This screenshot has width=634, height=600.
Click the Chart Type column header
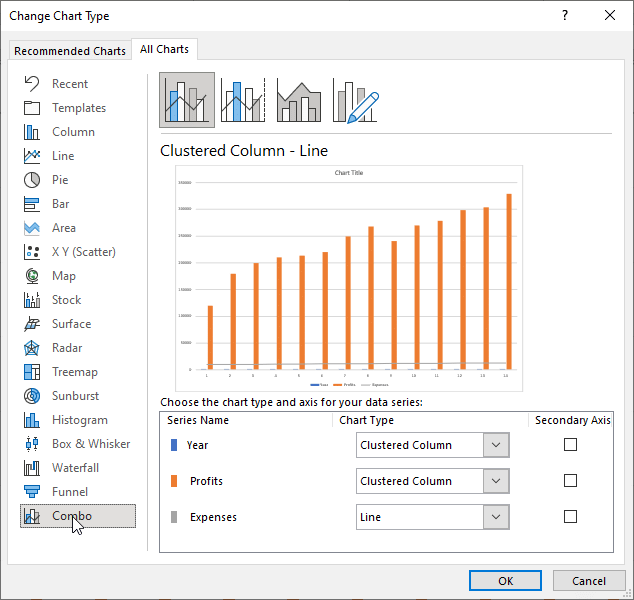coord(366,420)
